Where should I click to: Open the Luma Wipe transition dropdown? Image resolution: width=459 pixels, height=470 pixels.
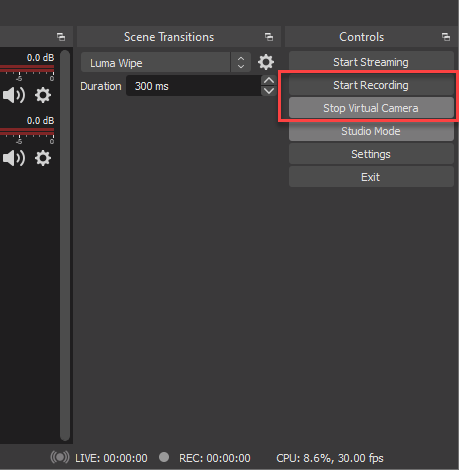(166, 62)
